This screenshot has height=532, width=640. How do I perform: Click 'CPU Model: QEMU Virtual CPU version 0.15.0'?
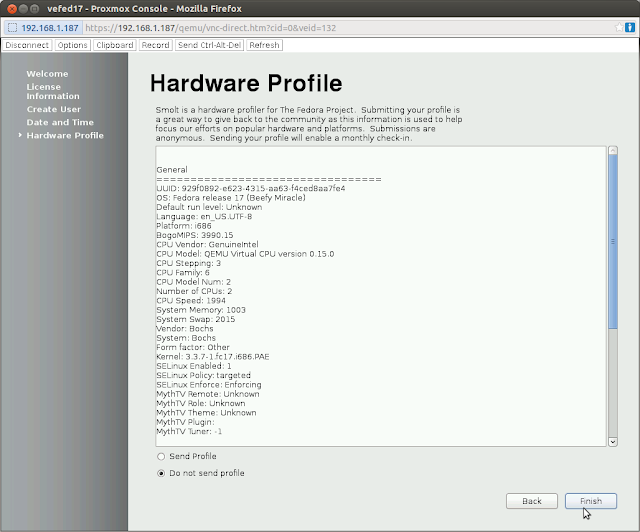[x=245, y=254]
